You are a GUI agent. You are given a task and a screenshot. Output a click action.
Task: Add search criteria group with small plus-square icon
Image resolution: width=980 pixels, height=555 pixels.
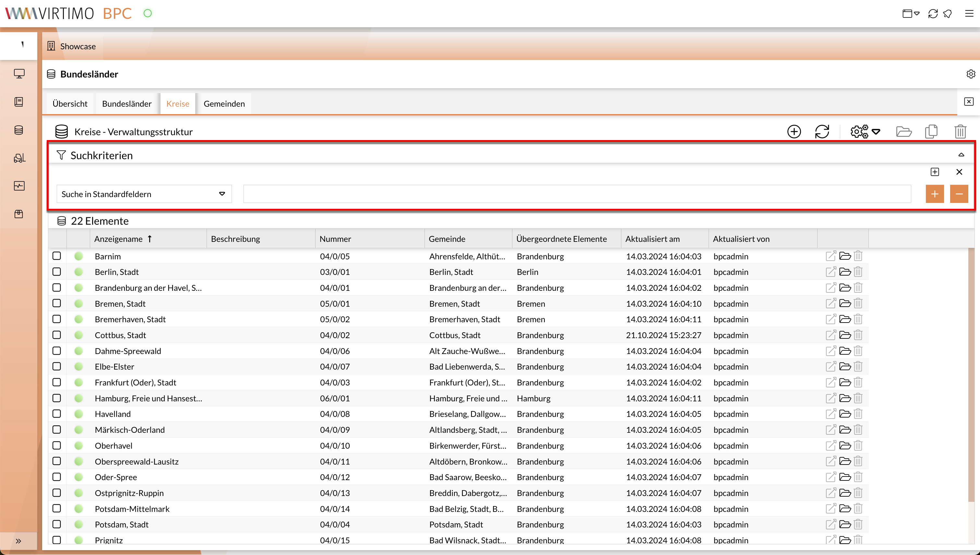pyautogui.click(x=935, y=172)
